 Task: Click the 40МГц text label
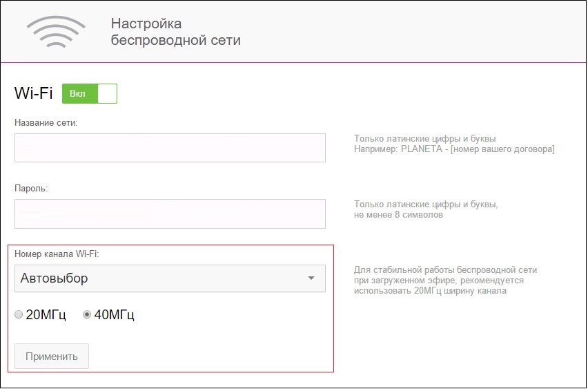tap(114, 315)
